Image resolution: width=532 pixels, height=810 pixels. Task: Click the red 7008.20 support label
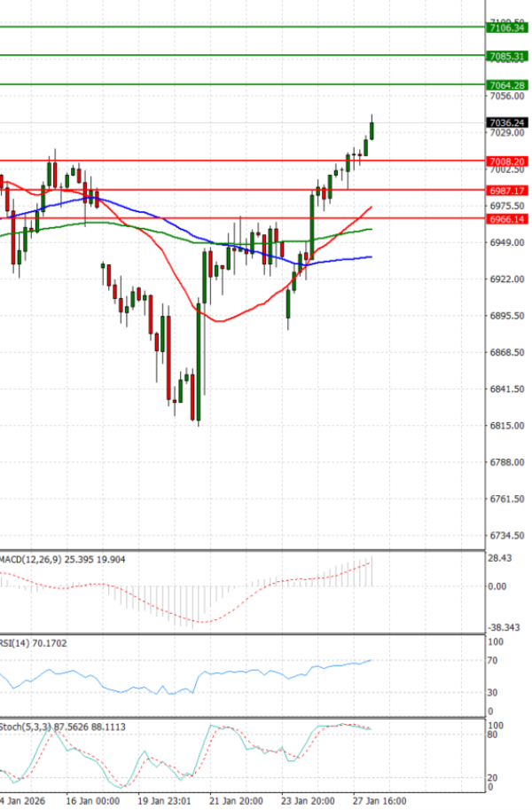[x=507, y=161]
